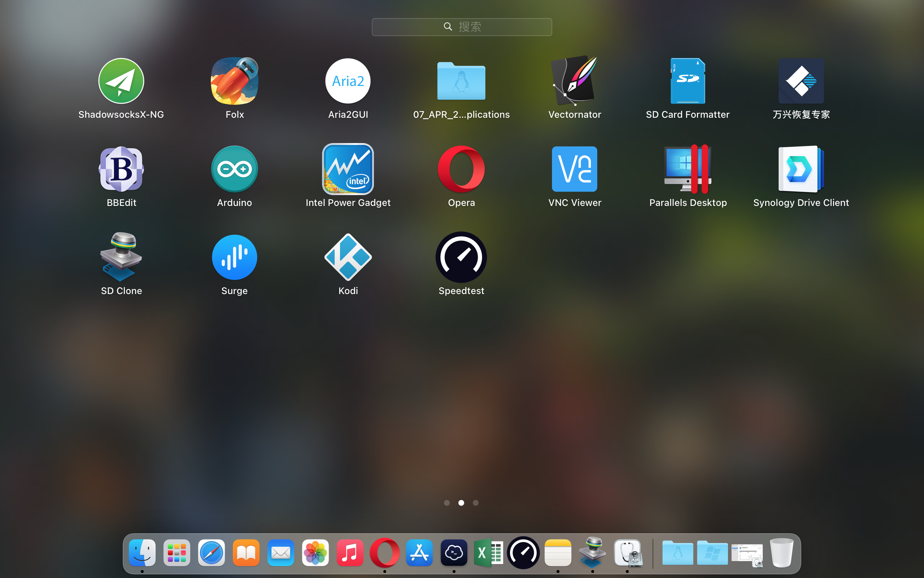Open BBEdit from Launchpad

click(x=121, y=169)
